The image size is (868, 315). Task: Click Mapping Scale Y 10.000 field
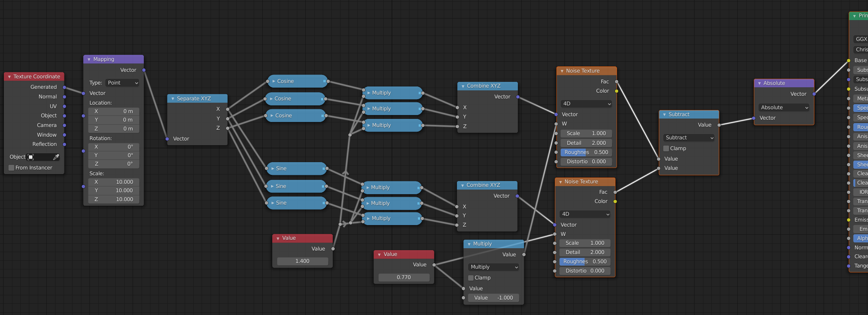(x=113, y=190)
